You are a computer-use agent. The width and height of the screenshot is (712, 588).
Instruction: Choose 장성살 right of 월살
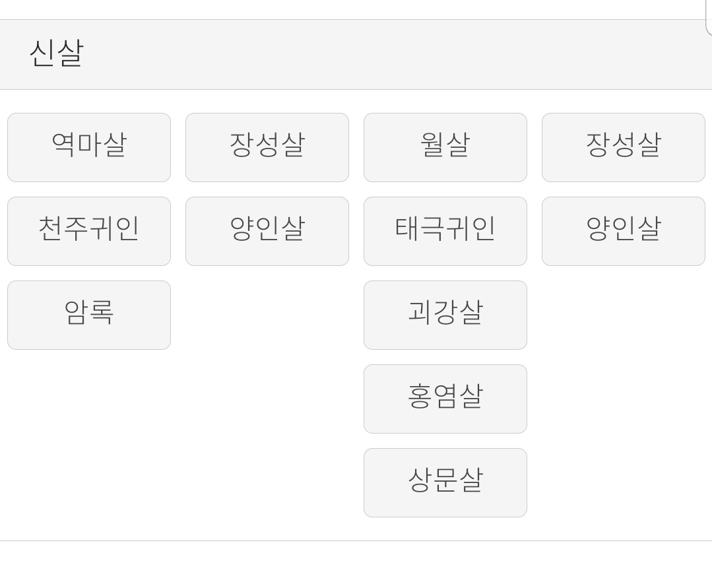[x=624, y=148]
